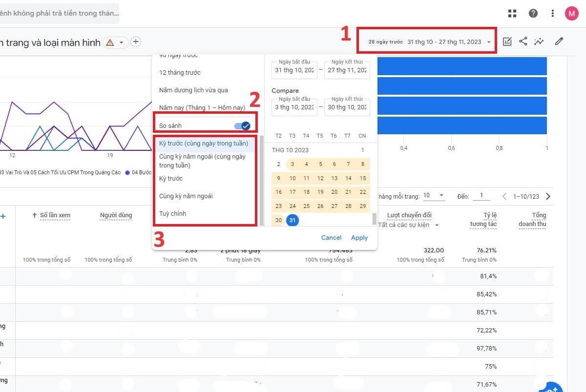Go to next table page arrow
Viewport: 586px width, 392px height.
[x=548, y=196]
